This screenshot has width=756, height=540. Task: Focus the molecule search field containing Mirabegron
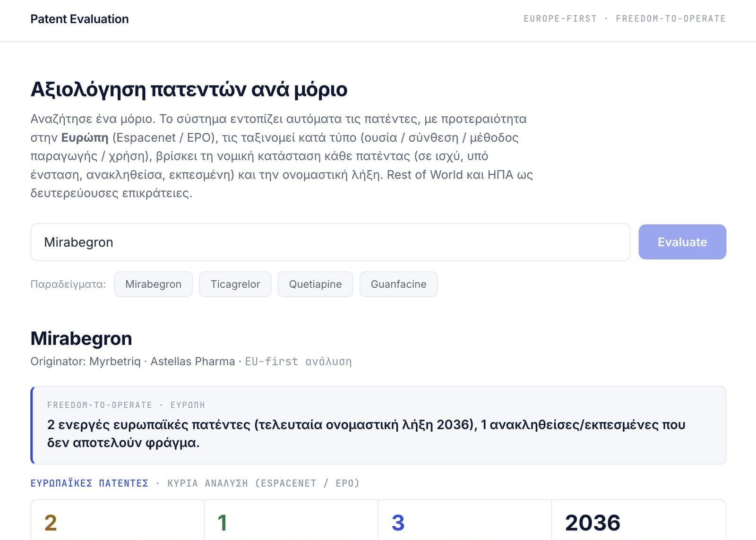tap(330, 242)
